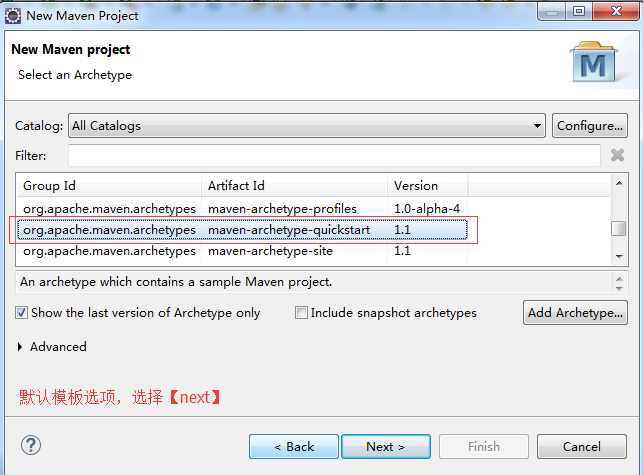Image resolution: width=643 pixels, height=475 pixels.
Task: Click the Configure... button
Action: tap(590, 126)
